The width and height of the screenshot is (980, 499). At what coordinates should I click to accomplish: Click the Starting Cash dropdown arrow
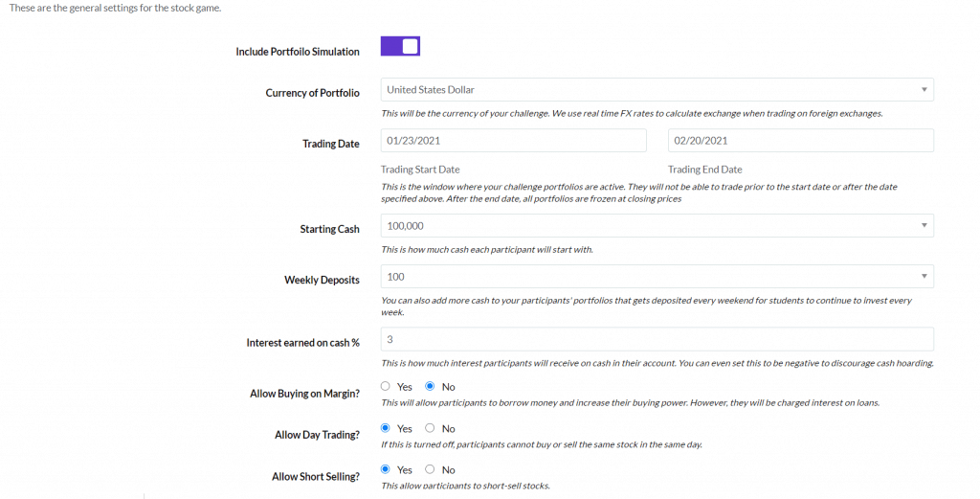click(924, 226)
